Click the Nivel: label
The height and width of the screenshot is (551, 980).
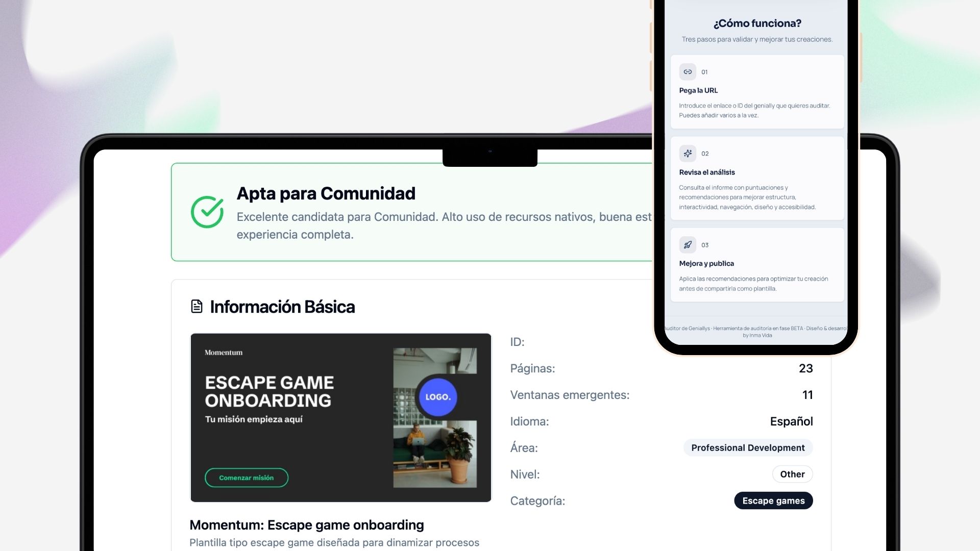[x=525, y=474]
